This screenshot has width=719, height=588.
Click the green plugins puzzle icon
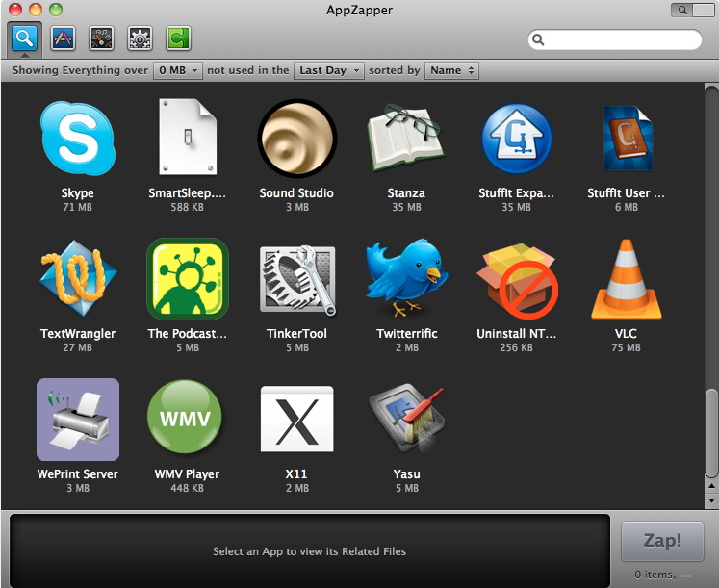click(178, 38)
